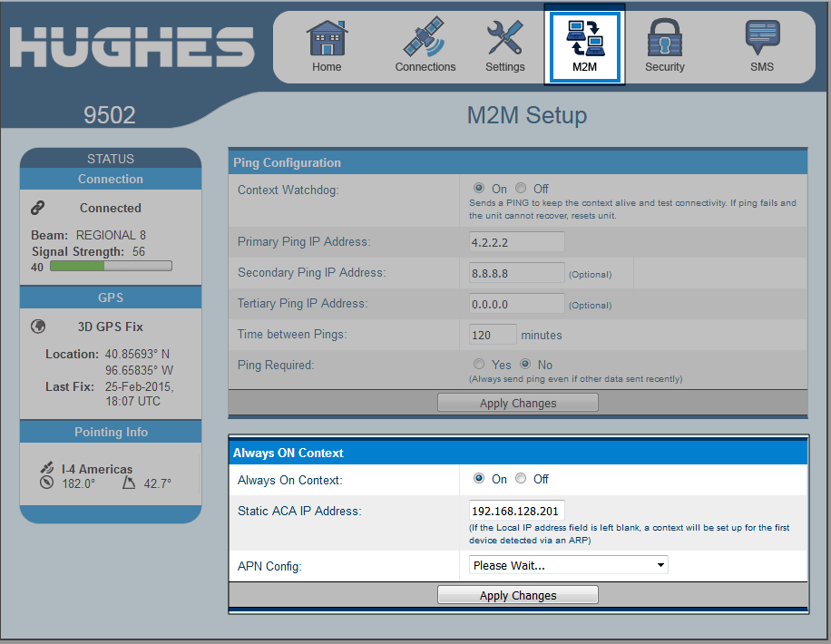This screenshot has width=831, height=644.
Task: Edit the Time between Pings field
Action: click(x=493, y=335)
